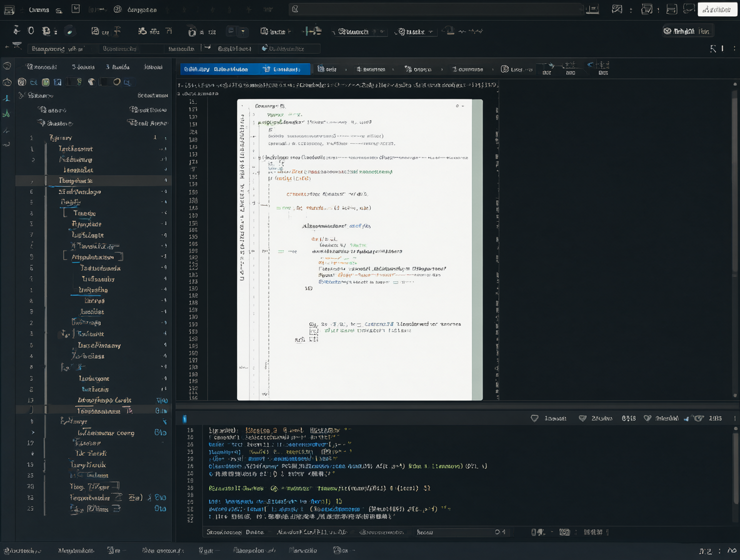Toggle the sidebar switch with the green knob
The width and height of the screenshot is (740, 560).
point(74,82)
